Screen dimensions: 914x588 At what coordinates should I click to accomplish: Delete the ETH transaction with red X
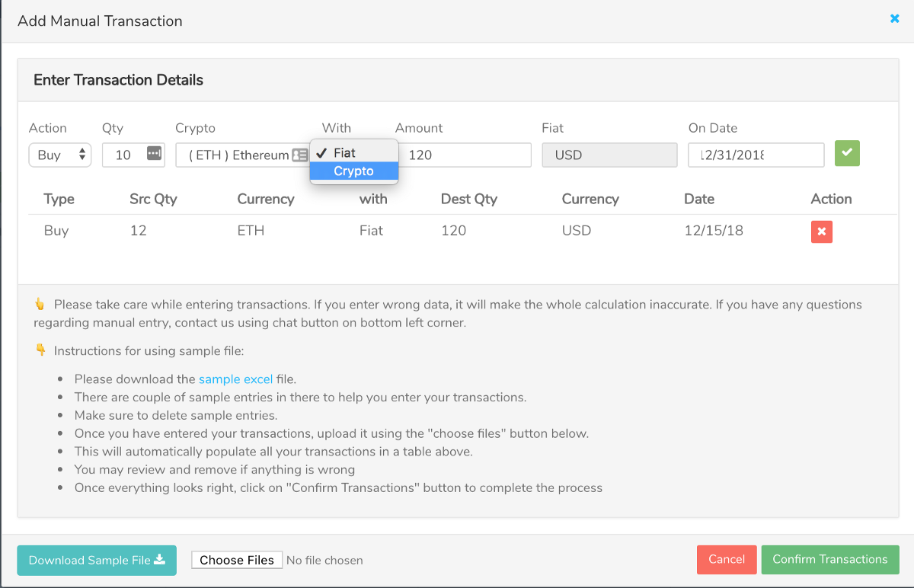(821, 232)
